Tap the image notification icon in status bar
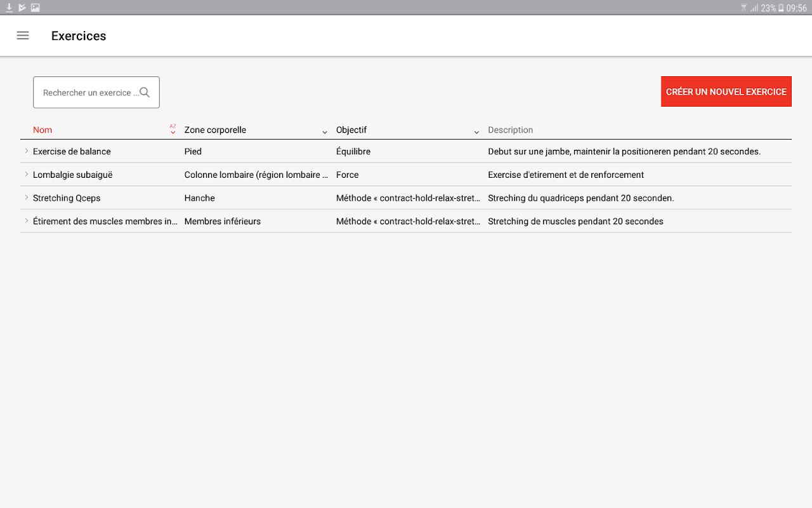This screenshot has width=812, height=508. click(x=36, y=8)
